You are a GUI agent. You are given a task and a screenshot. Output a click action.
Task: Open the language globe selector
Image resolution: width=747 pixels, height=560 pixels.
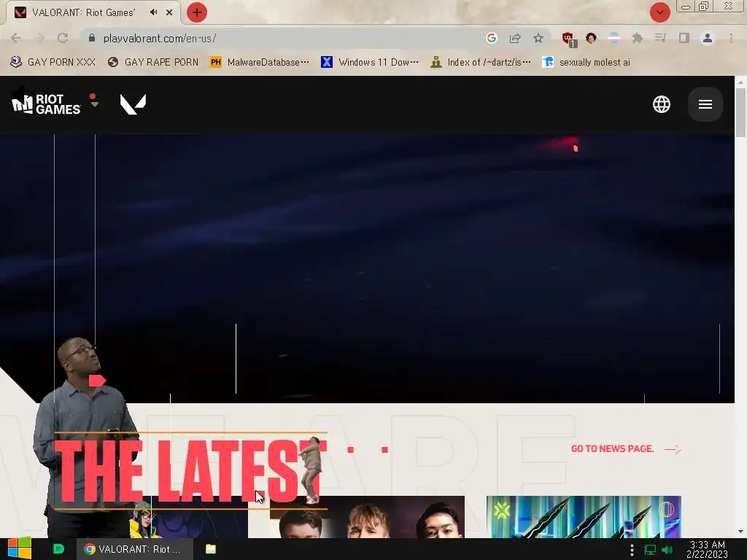point(661,104)
